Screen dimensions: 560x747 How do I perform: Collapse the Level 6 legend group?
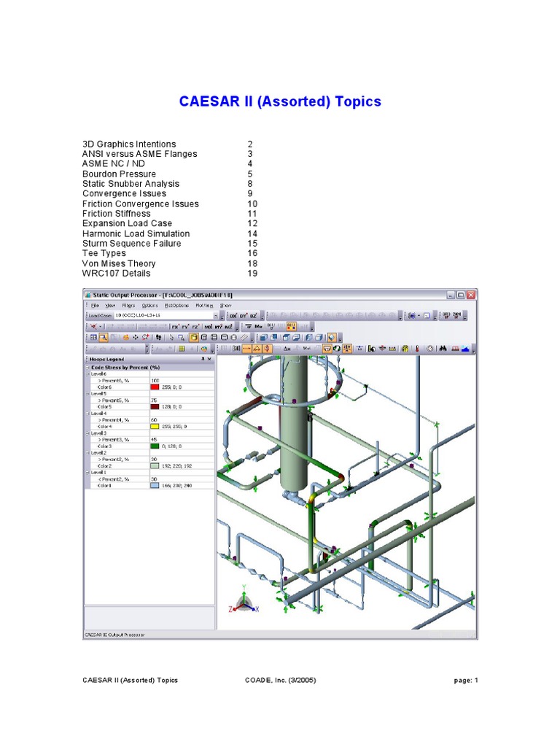[87, 374]
